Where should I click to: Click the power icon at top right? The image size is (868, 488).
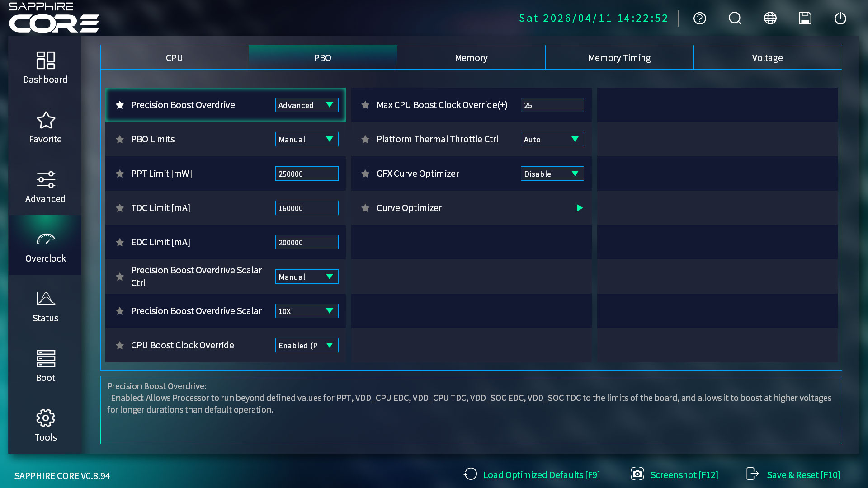click(x=840, y=19)
